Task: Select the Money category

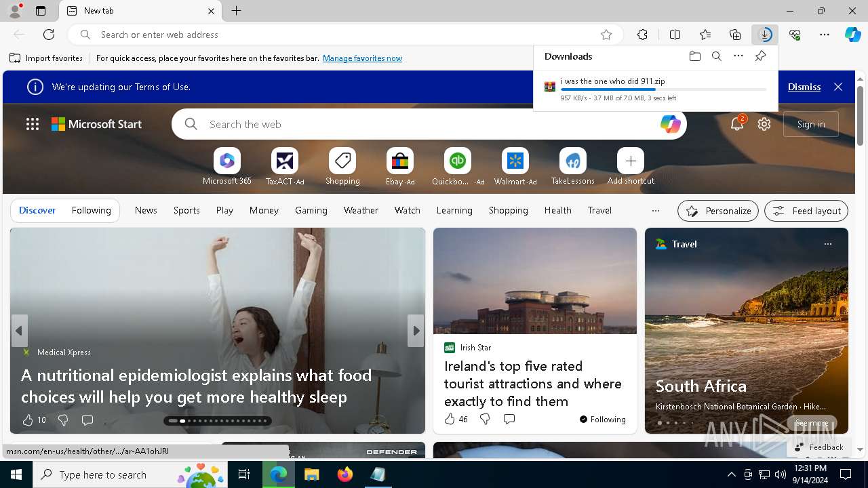Action: 264,211
